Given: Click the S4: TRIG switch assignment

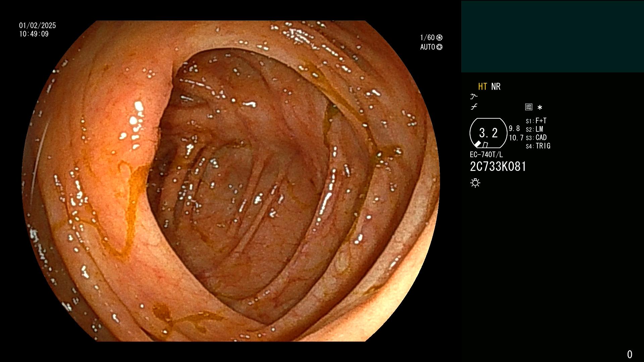Looking at the screenshot, I should coord(538,146).
